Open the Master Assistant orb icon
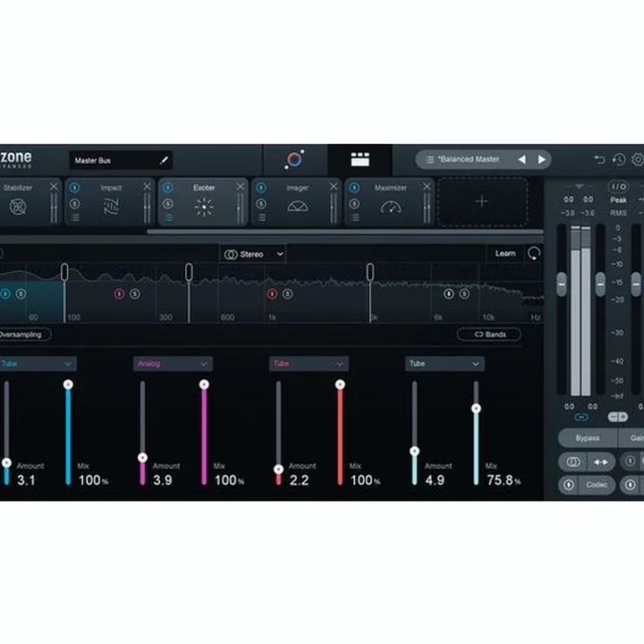 point(294,159)
